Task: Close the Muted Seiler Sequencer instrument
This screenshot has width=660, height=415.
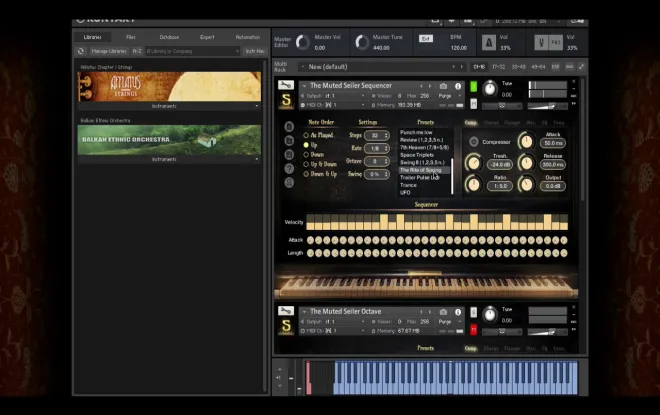Action: (573, 82)
